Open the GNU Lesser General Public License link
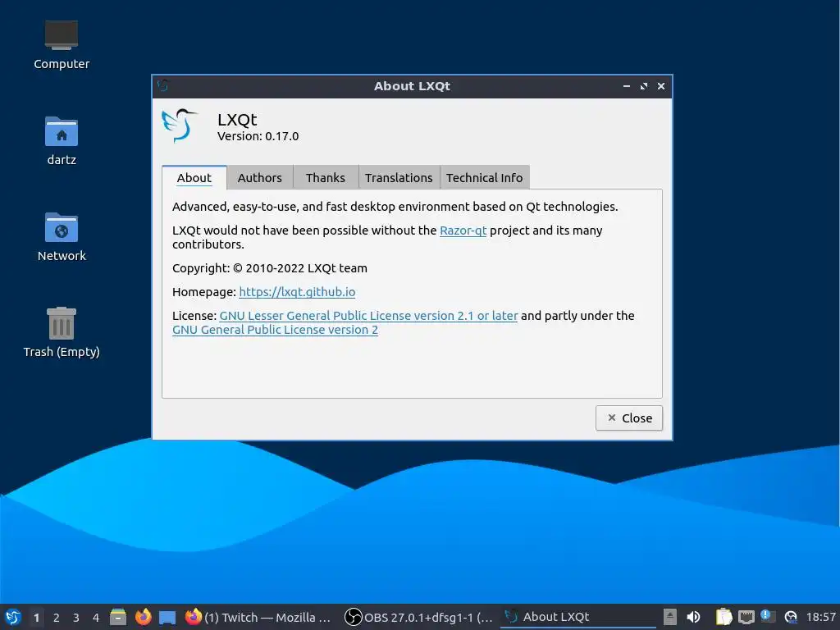The height and width of the screenshot is (630, 840). click(x=368, y=316)
